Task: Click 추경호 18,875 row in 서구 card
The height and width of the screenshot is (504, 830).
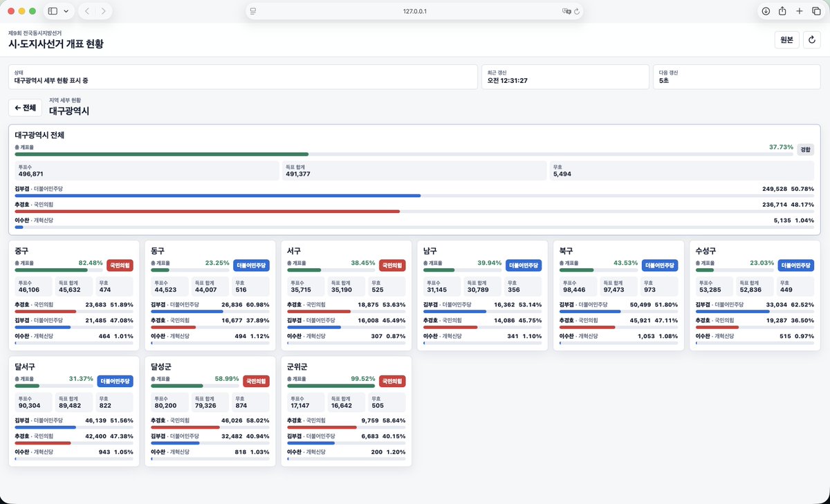Action: click(347, 307)
